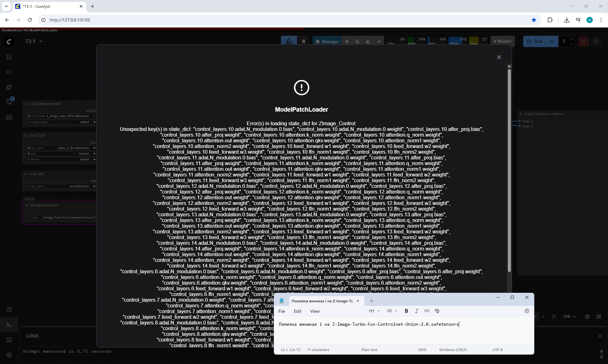
Task: Add a new Notepad tab
Action: (371, 301)
